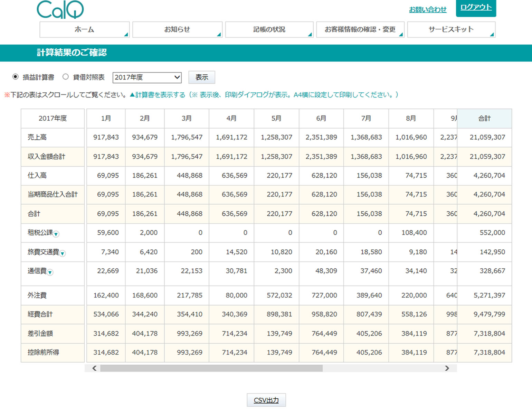Select 貸借対照表 radio button

click(65, 77)
